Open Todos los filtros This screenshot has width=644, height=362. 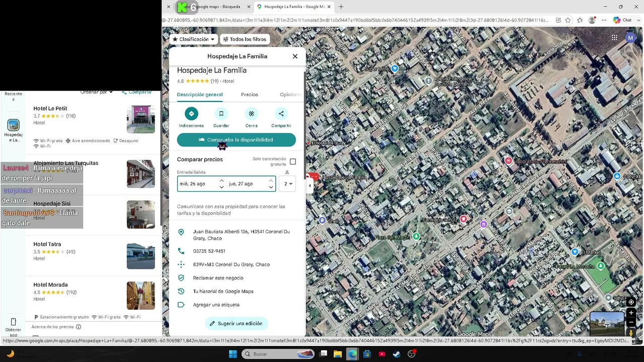[245, 39]
